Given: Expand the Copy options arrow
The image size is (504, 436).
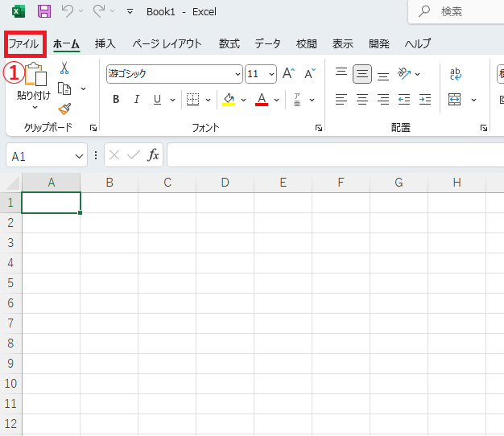Looking at the screenshot, I should point(83,88).
